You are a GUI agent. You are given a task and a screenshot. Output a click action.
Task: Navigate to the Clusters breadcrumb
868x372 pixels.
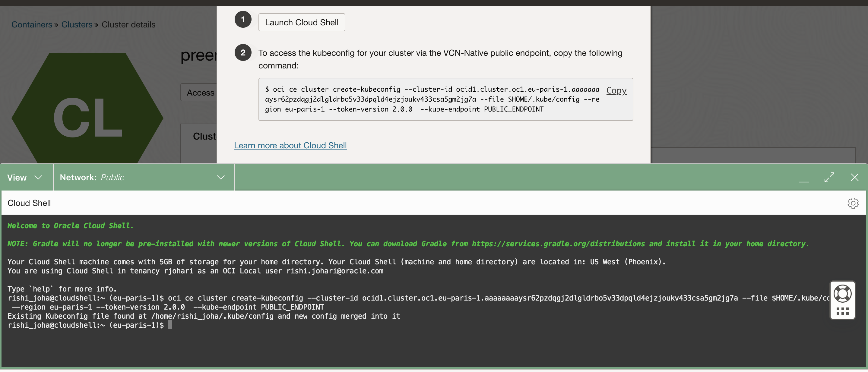click(77, 24)
